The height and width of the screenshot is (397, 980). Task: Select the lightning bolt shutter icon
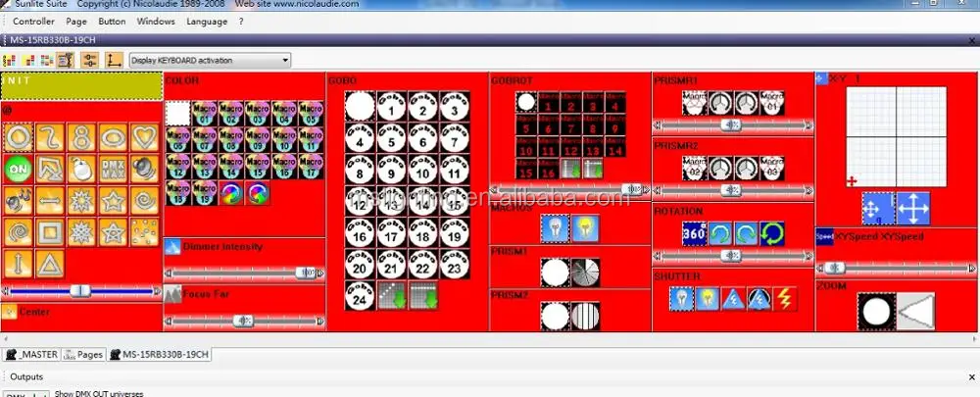pyautogui.click(x=784, y=299)
